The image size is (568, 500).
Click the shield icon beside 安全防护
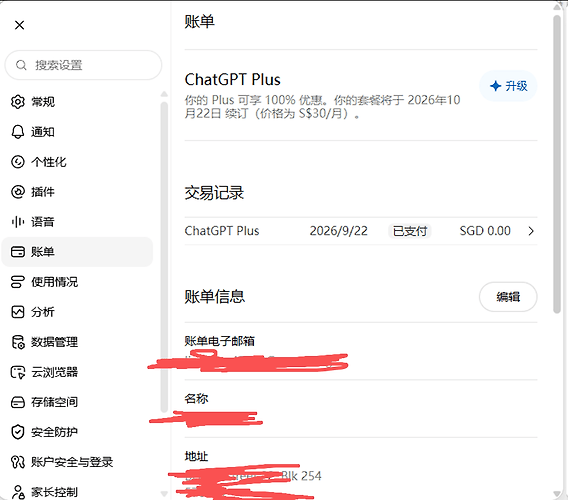tap(18, 432)
